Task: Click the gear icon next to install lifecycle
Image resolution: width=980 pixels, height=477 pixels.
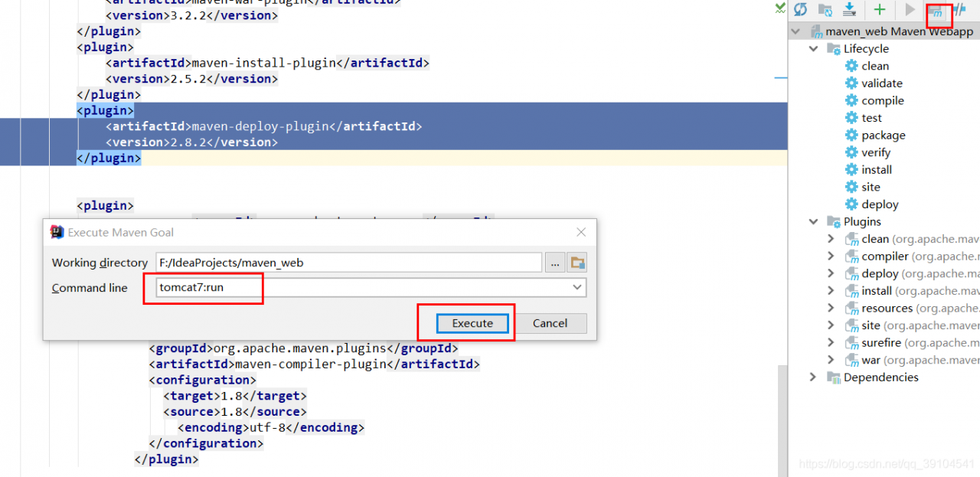Action: [851, 169]
